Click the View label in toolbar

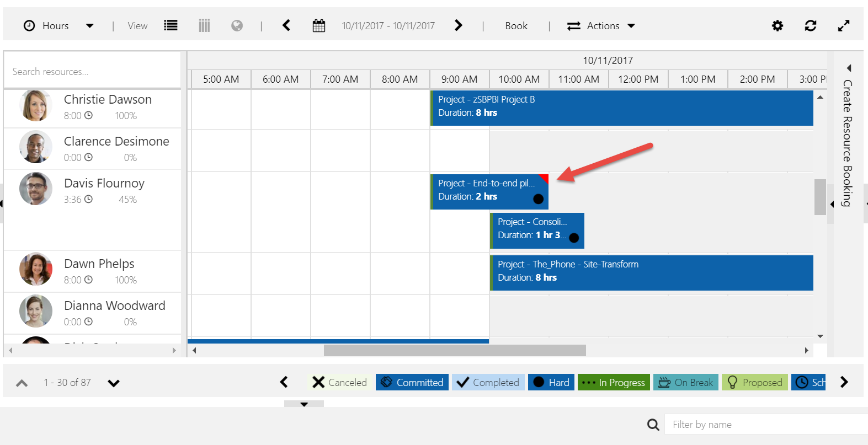137,26
